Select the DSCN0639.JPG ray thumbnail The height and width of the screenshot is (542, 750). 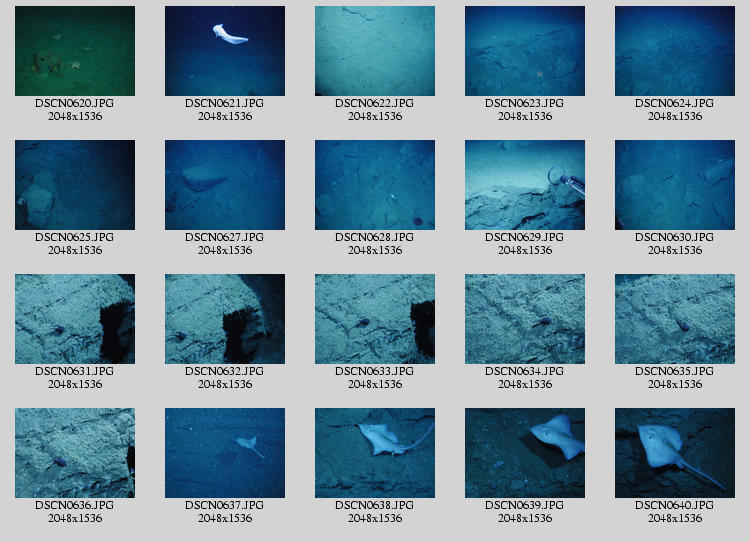525,453
